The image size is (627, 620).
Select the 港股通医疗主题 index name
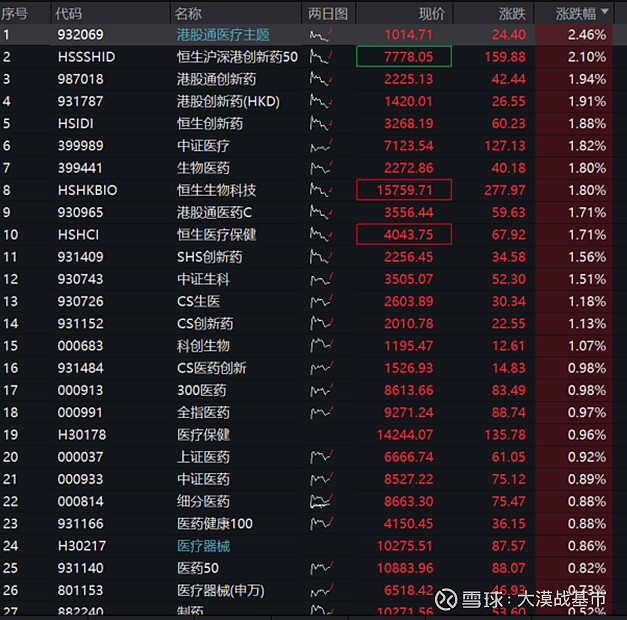[x=223, y=35]
